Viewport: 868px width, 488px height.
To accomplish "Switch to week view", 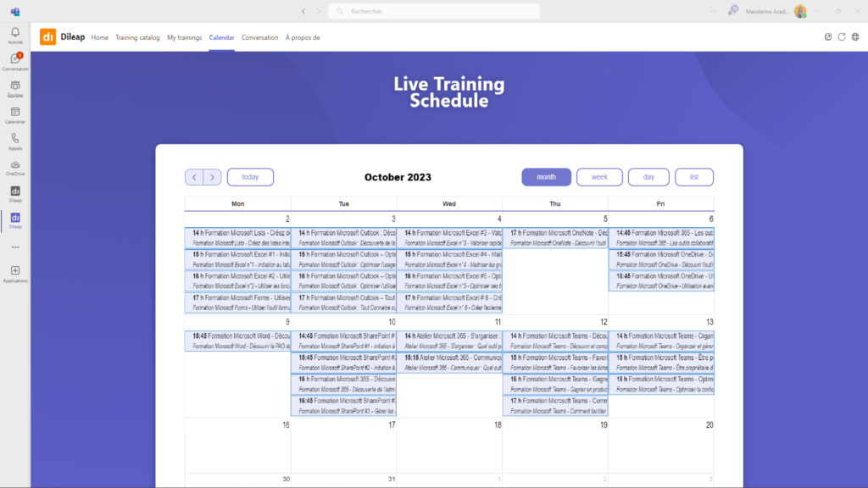I will click(599, 177).
